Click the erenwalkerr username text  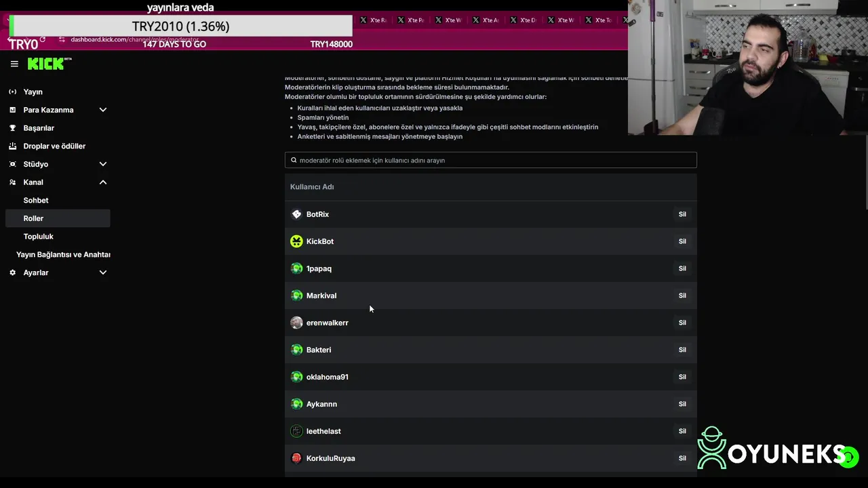(x=328, y=323)
